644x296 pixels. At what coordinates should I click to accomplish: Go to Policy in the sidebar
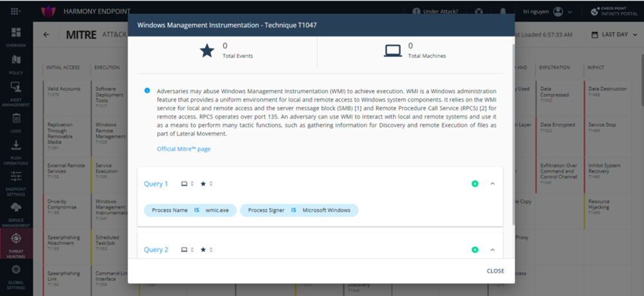(16, 65)
